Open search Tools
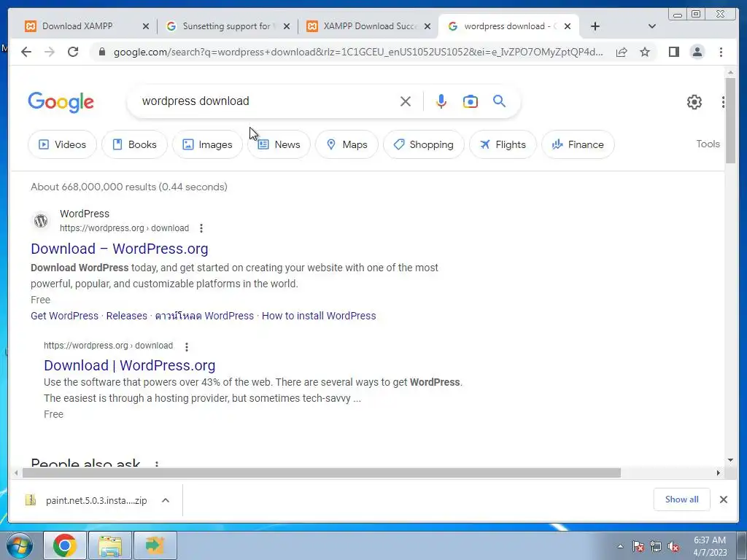This screenshot has width=747, height=560. pos(708,144)
